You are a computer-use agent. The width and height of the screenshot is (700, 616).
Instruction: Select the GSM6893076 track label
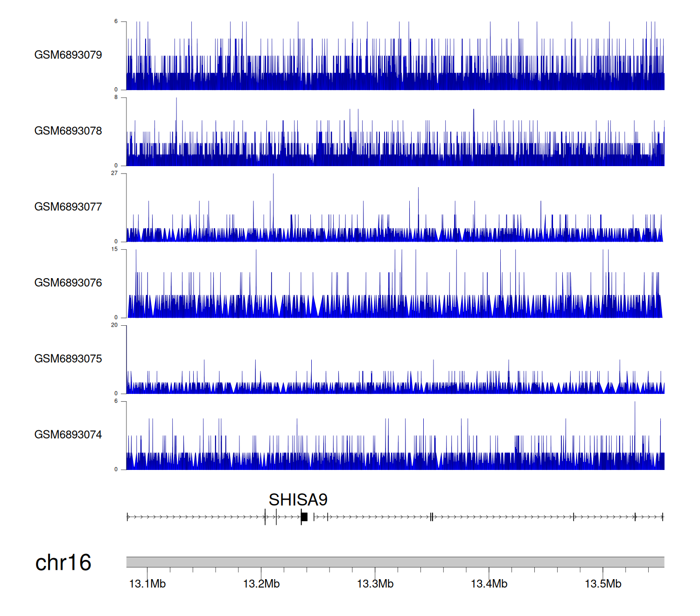[68, 283]
